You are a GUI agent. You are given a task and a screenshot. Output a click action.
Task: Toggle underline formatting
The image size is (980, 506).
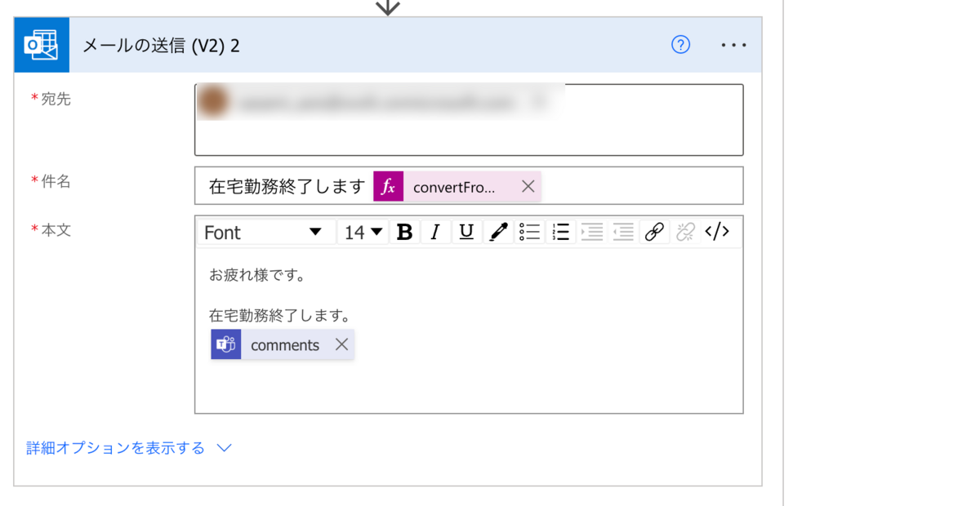coord(466,232)
